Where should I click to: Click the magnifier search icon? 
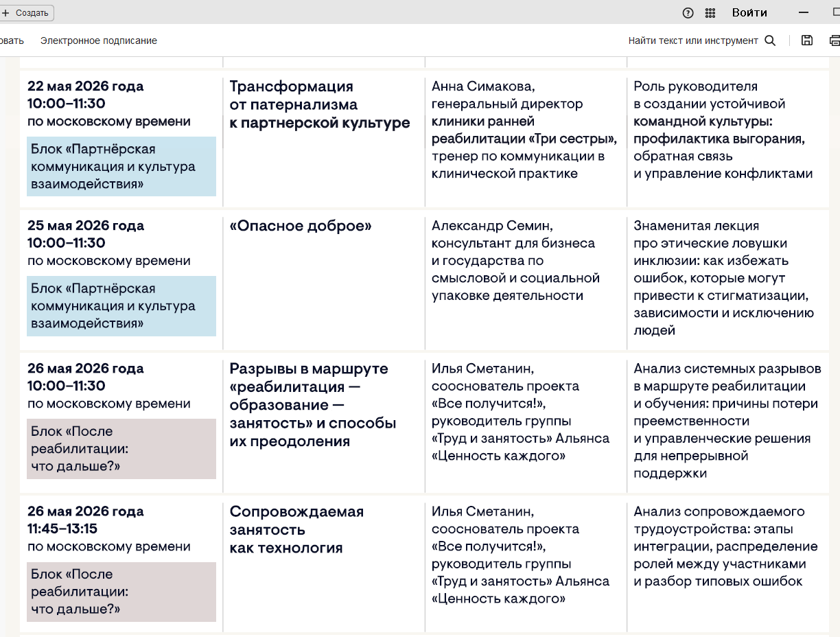[x=770, y=40]
